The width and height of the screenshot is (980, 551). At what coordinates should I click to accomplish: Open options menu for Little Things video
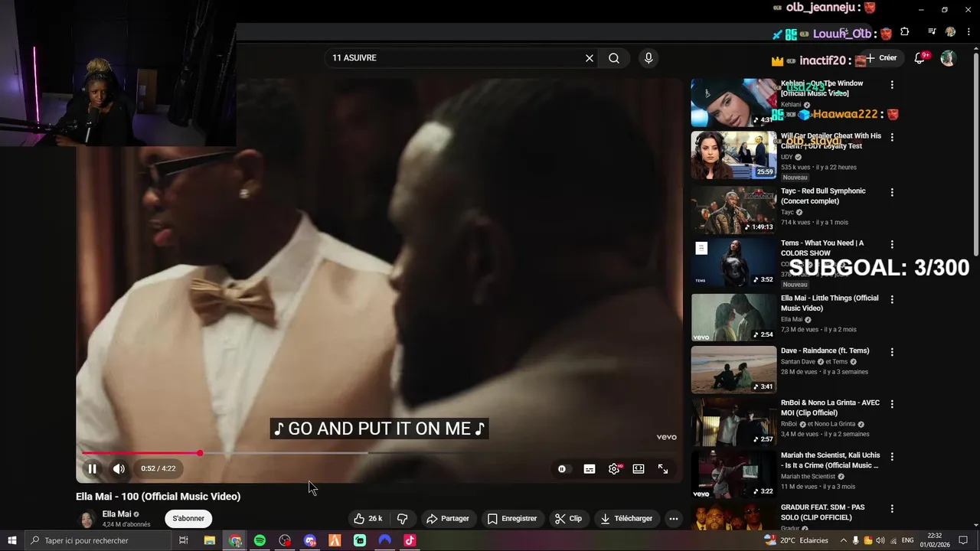point(892,299)
